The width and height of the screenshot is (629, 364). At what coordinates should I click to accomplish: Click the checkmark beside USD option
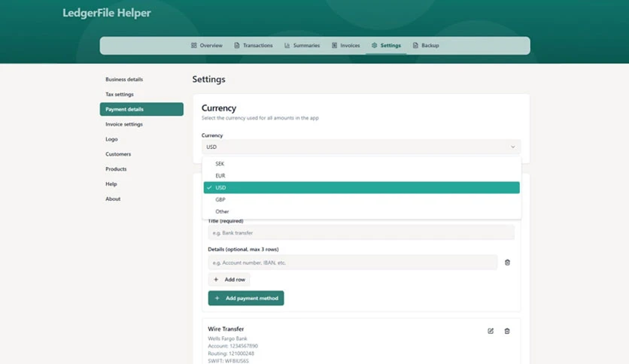[x=209, y=187]
